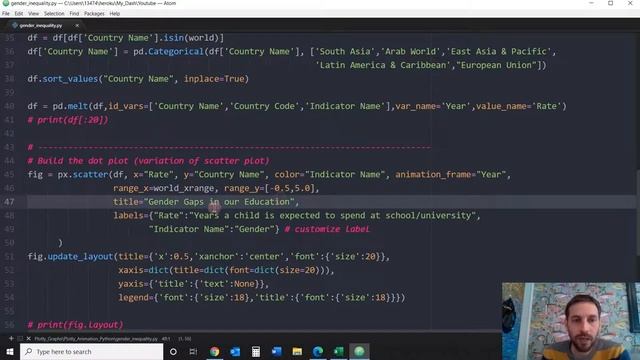The width and height of the screenshot is (640, 360).
Task: Click 'value_name='Rate'' on line 40
Action: (518, 106)
